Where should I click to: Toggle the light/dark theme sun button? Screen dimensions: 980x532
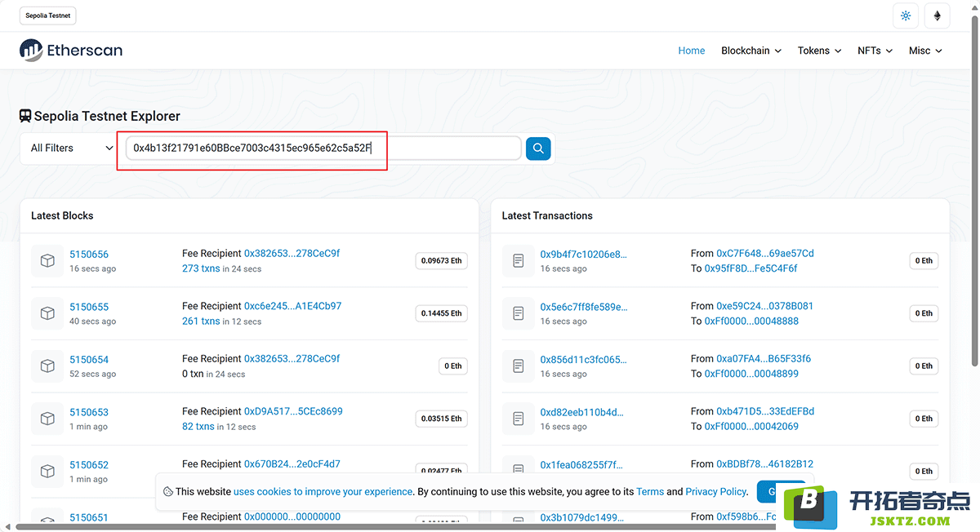(906, 16)
